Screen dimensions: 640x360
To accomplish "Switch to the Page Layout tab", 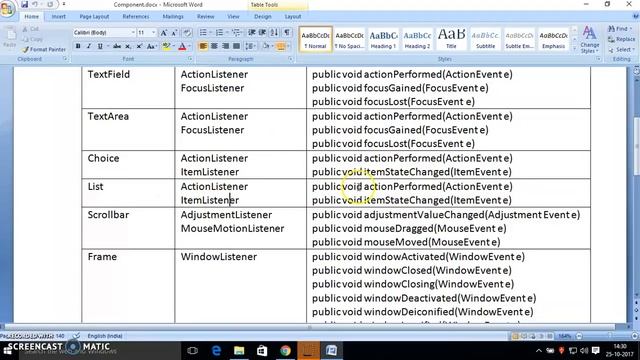I will (94, 17).
